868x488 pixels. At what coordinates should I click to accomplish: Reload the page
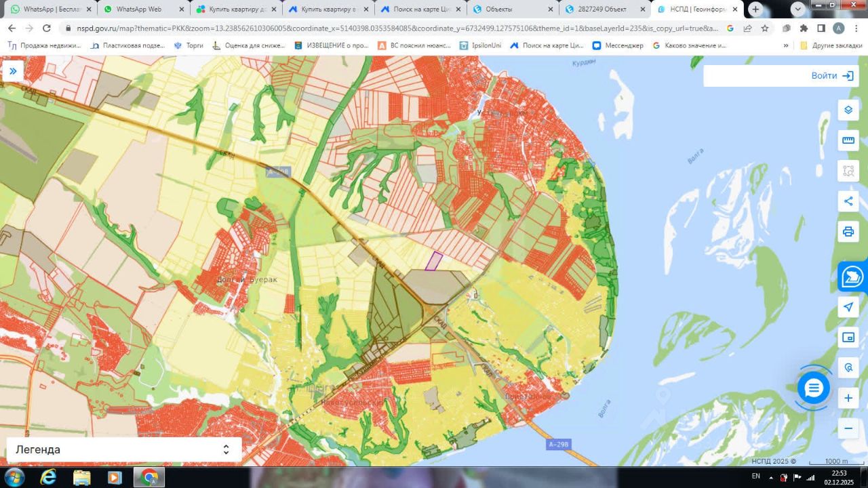(47, 28)
